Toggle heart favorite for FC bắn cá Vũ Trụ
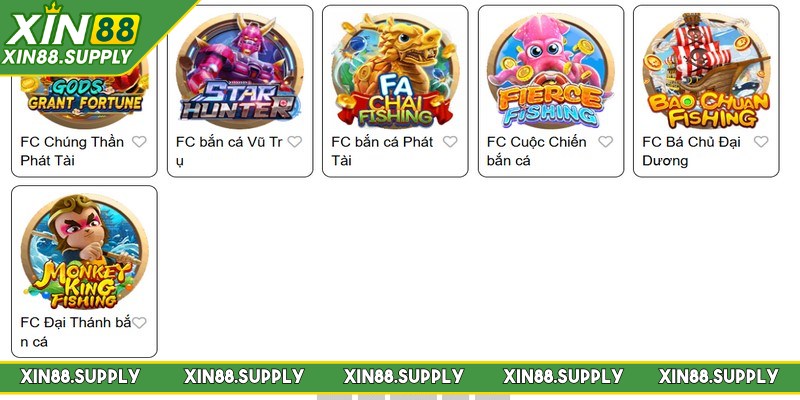This screenshot has width=800, height=400. click(294, 141)
